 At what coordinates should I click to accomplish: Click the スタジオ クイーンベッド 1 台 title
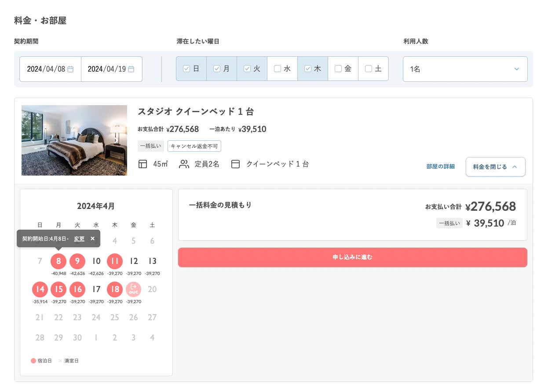[196, 112]
